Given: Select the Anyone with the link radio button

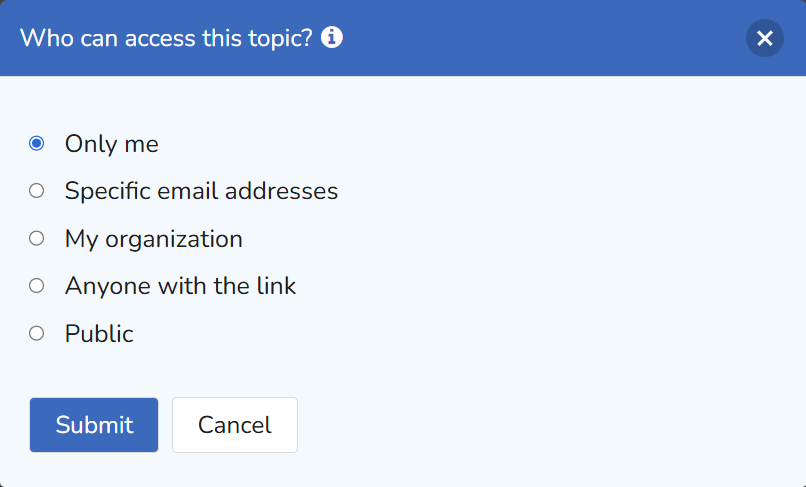Looking at the screenshot, I should tap(36, 286).
